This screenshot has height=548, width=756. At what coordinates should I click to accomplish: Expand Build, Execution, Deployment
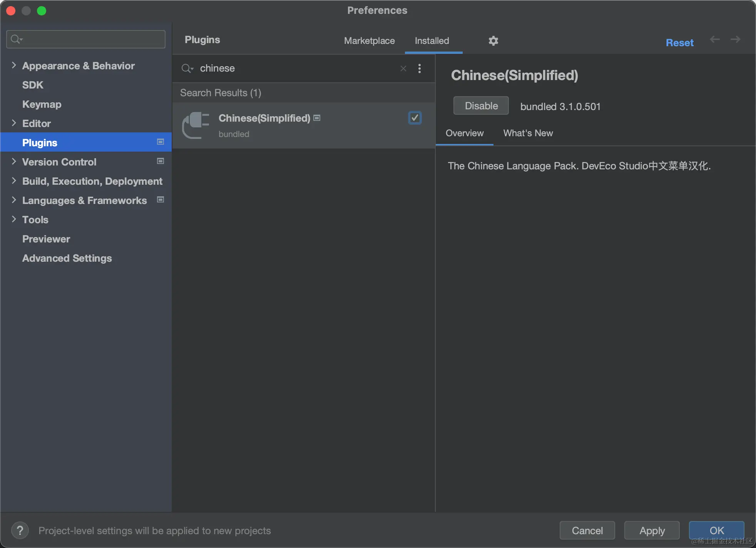point(14,180)
